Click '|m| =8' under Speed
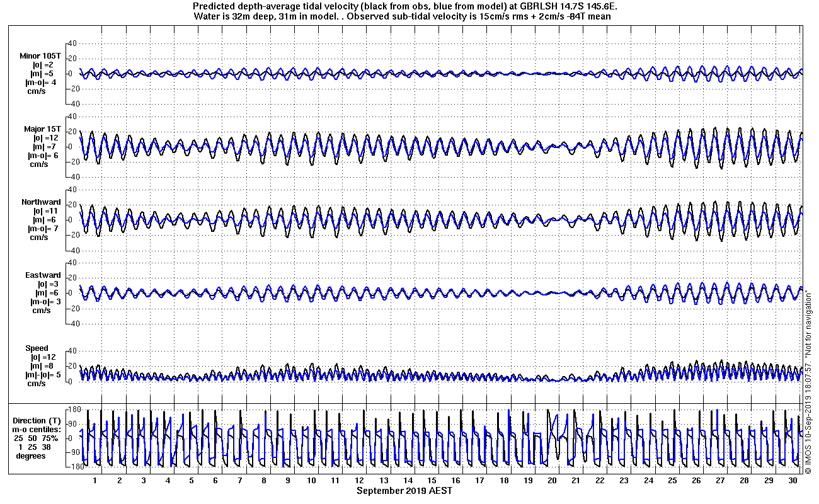This screenshot has width=819, height=504. 43,365
